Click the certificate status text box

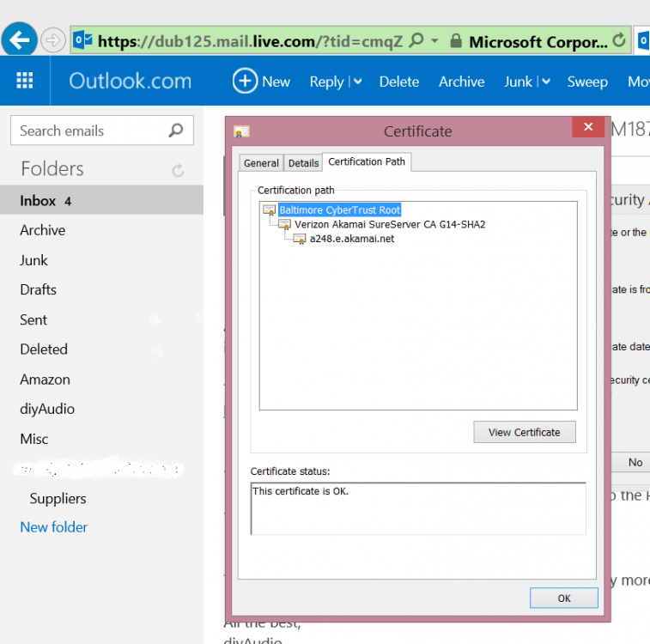coord(418,508)
